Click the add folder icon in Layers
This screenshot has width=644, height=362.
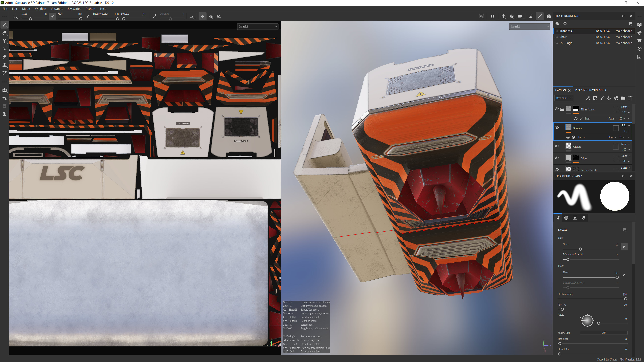click(623, 98)
